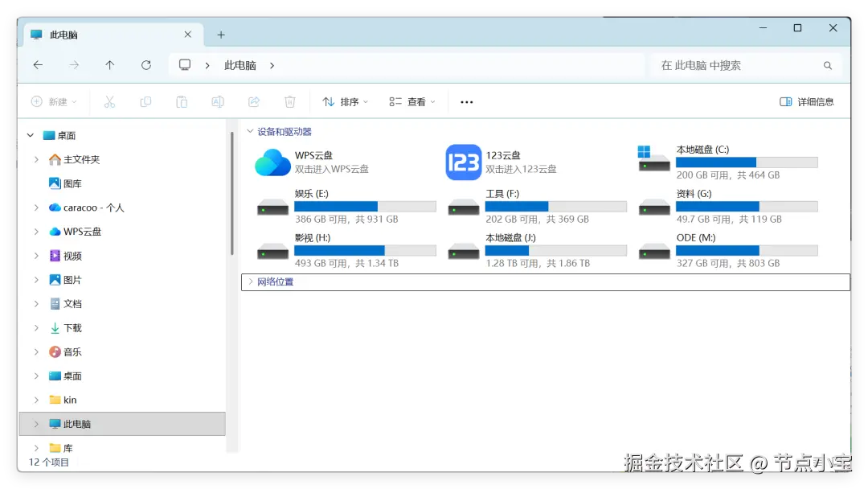The height and width of the screenshot is (489, 868).
Task: Open the See more ... menu
Action: click(466, 101)
